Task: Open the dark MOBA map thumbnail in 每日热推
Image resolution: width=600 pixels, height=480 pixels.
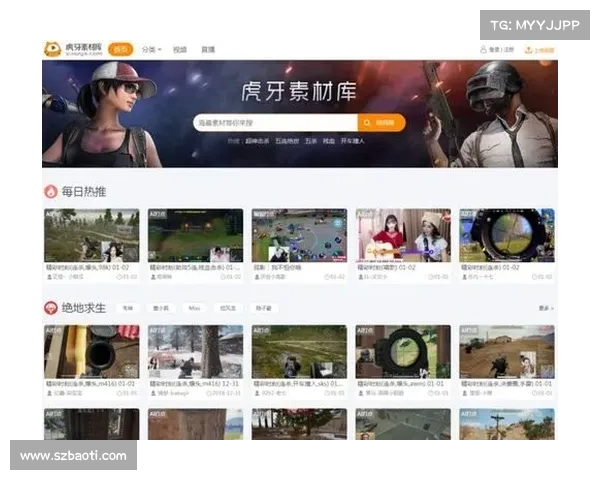Action: 196,235
